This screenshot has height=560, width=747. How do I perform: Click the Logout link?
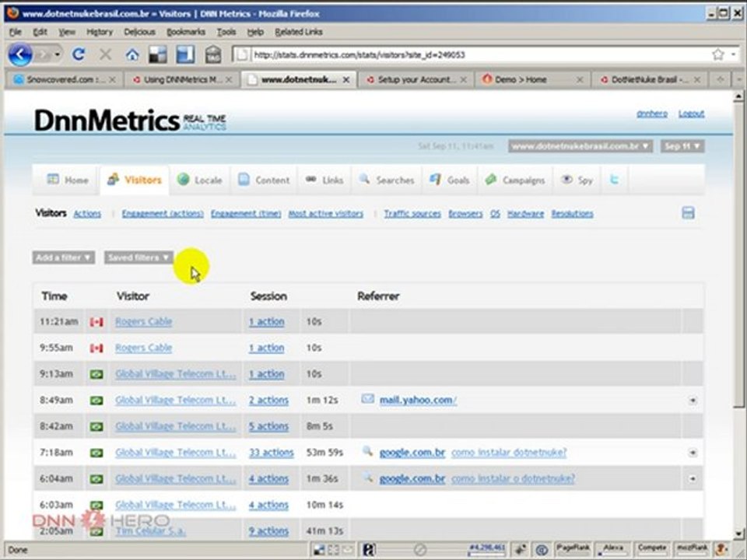click(x=691, y=114)
